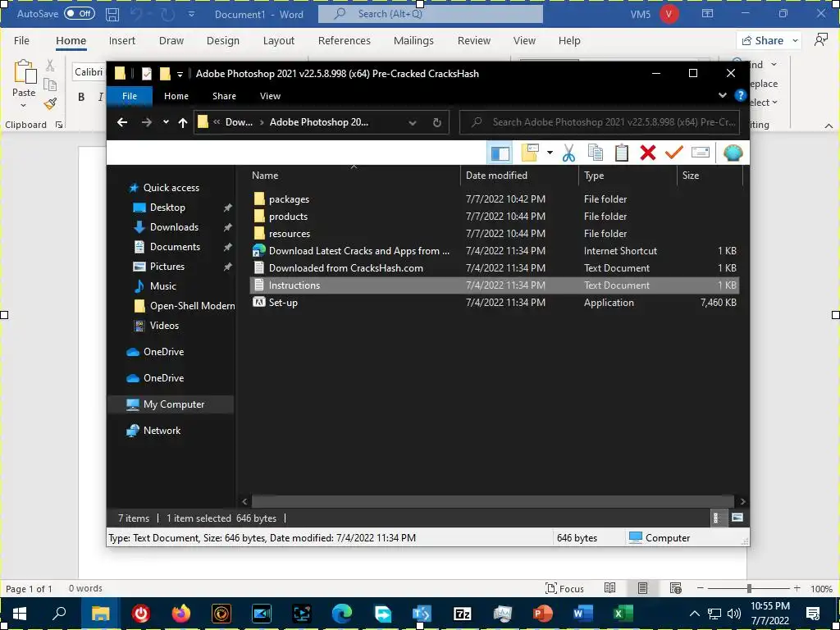
Task: Click the folder options icon in the Explorer toolbar
Action: [x=529, y=153]
